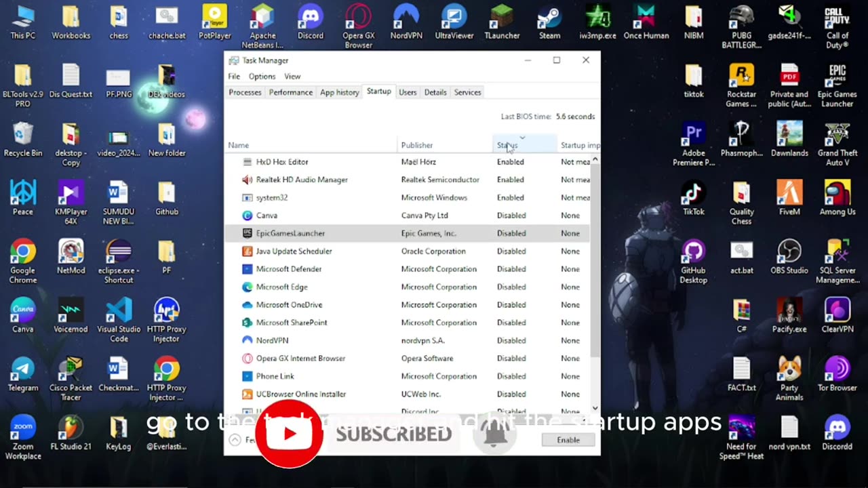The image size is (868, 488).
Task: Click scrollbar down arrow in startup list
Action: pos(595,408)
